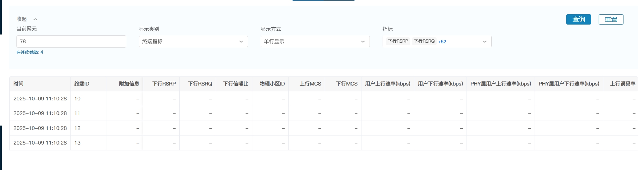Collapse the filter panel with 收起 chevron
This screenshot has width=644, height=170.
click(27, 19)
